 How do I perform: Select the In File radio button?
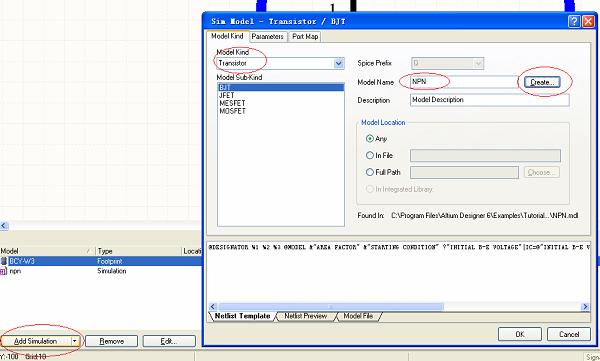pos(370,155)
